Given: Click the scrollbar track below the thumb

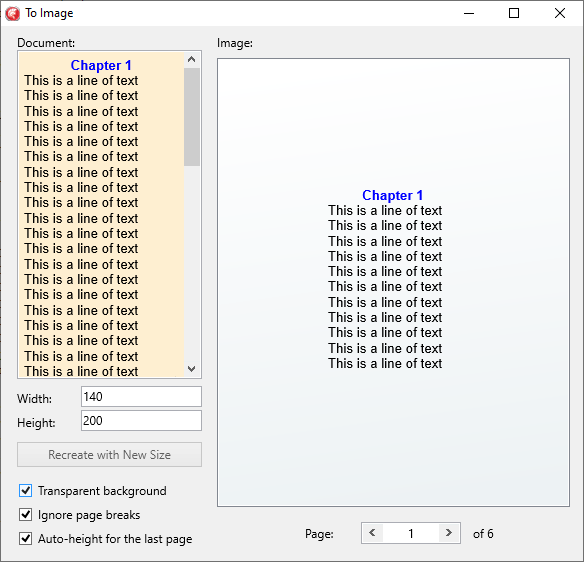Looking at the screenshot, I should coord(192,263).
